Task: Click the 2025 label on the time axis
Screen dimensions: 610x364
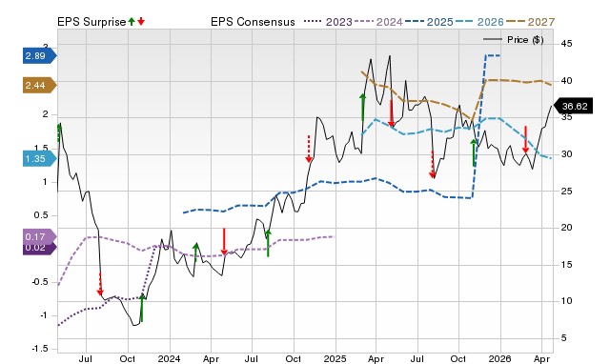Action: click(x=335, y=358)
